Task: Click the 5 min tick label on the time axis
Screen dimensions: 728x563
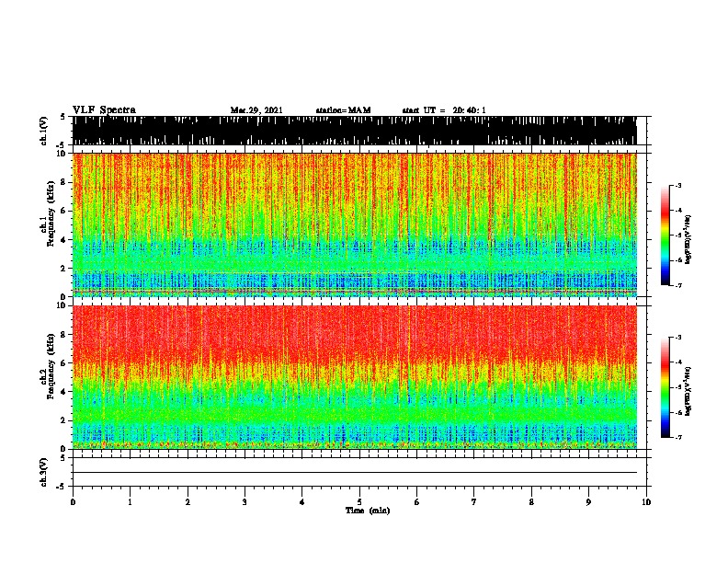Action: point(359,502)
